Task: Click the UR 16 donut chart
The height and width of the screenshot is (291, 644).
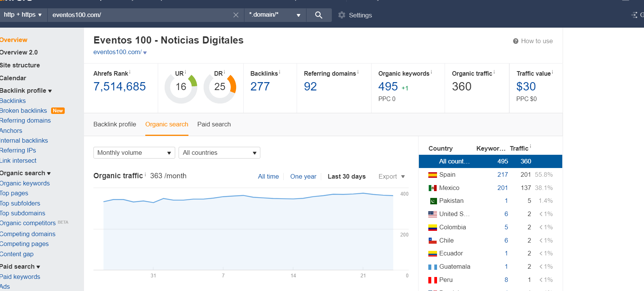Action: tap(181, 87)
